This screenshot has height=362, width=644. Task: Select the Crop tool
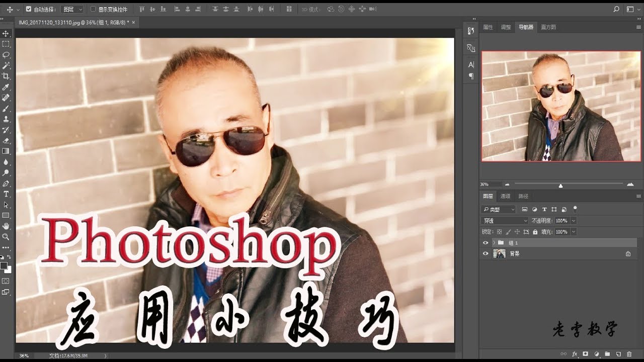(x=6, y=76)
